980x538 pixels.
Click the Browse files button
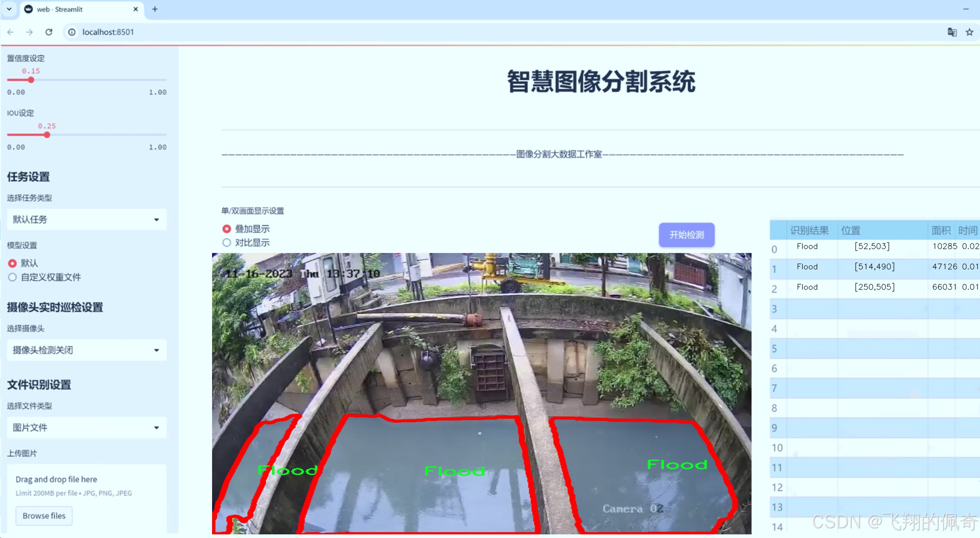[x=44, y=515]
